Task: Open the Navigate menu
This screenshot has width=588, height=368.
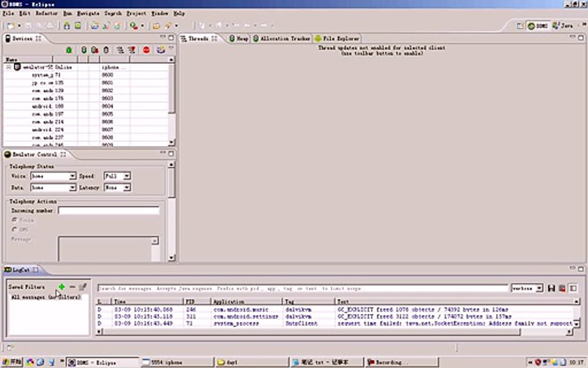Action: [88, 13]
